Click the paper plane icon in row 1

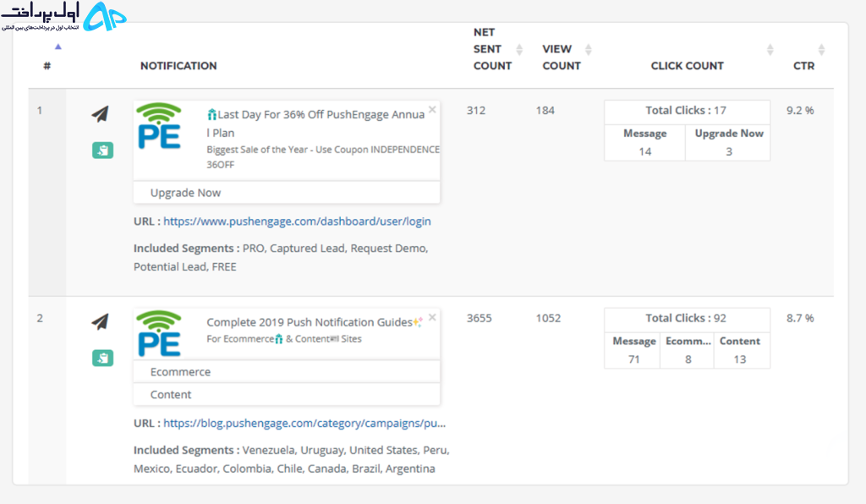coord(100,114)
